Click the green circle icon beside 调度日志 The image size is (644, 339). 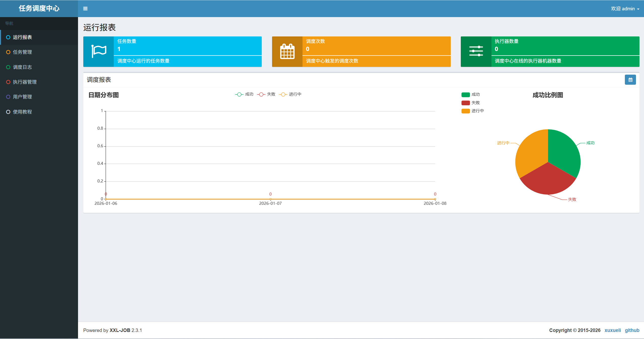(x=8, y=67)
